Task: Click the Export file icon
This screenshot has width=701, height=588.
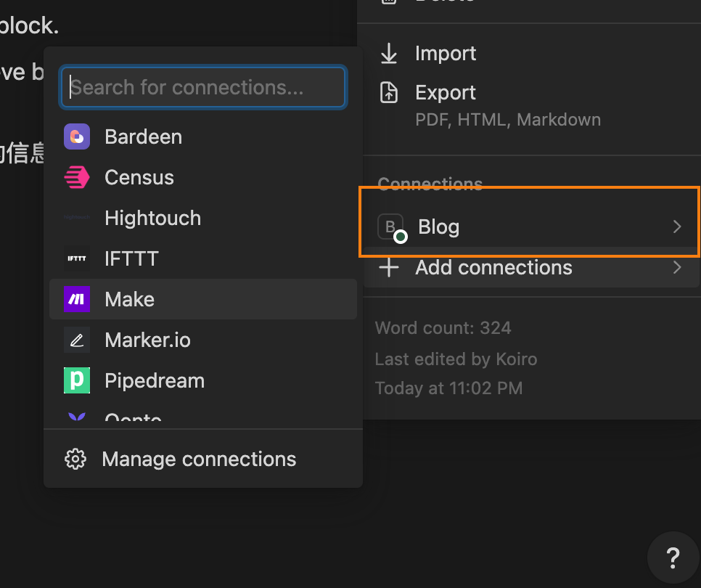Action: tap(389, 93)
